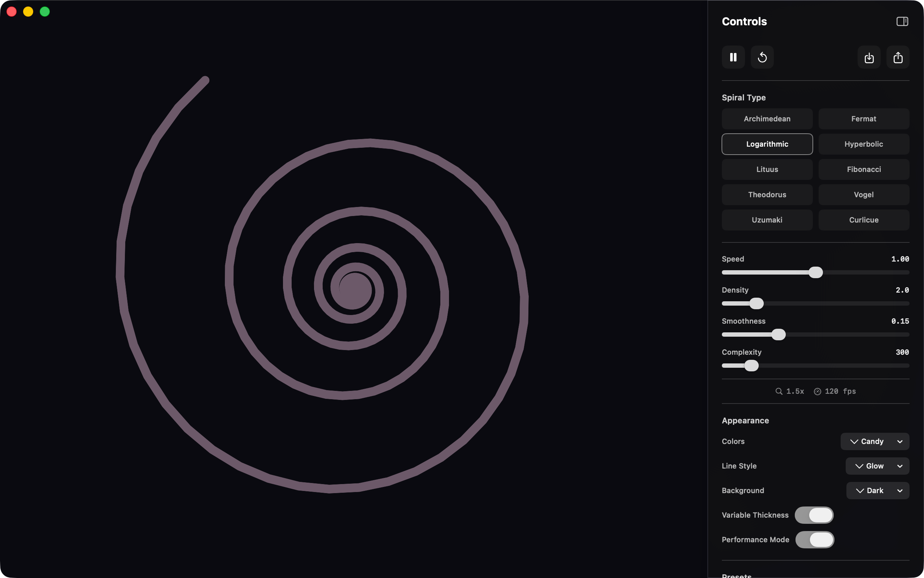Click the reset/restart animation icon
924x578 pixels.
pos(762,57)
